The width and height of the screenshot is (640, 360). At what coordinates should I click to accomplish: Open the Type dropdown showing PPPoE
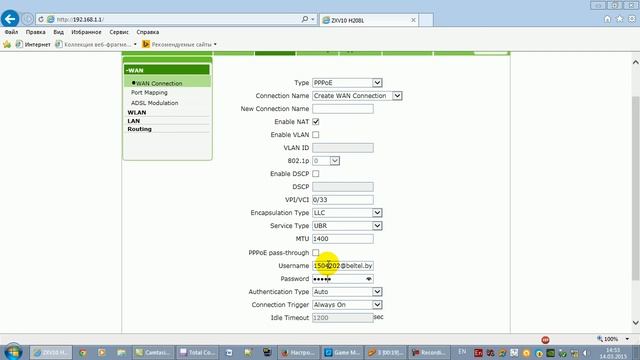(x=347, y=82)
